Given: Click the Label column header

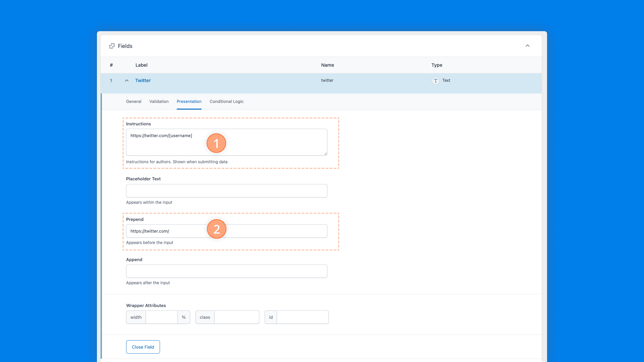Looking at the screenshot, I should point(141,65).
